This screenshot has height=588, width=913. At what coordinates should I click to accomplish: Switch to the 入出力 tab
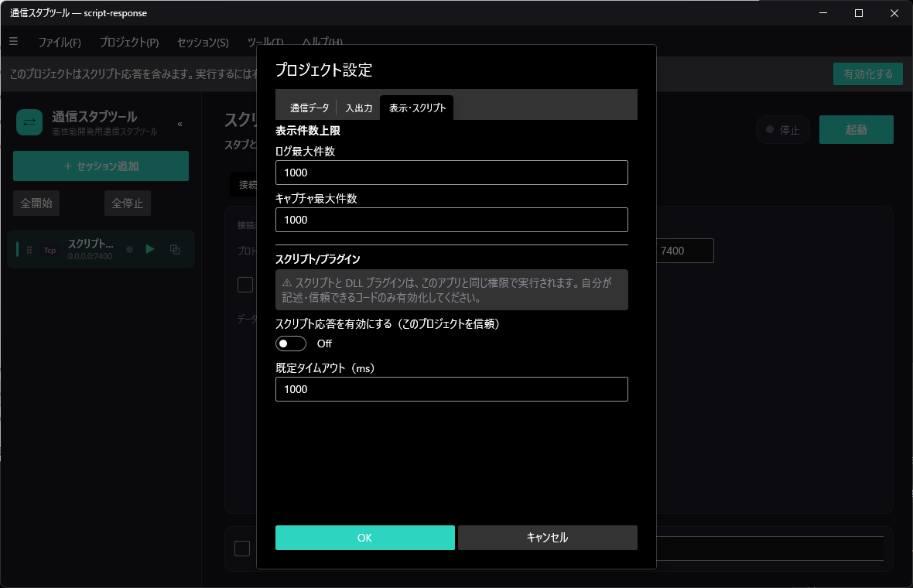359,108
